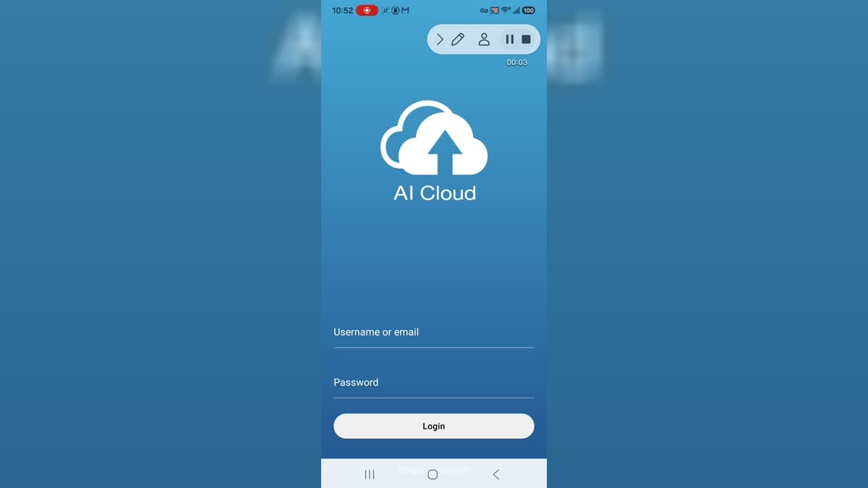Expand the recording toolbar chevron arrow
Screen dimensions: 868x488
pyautogui.click(x=440, y=39)
